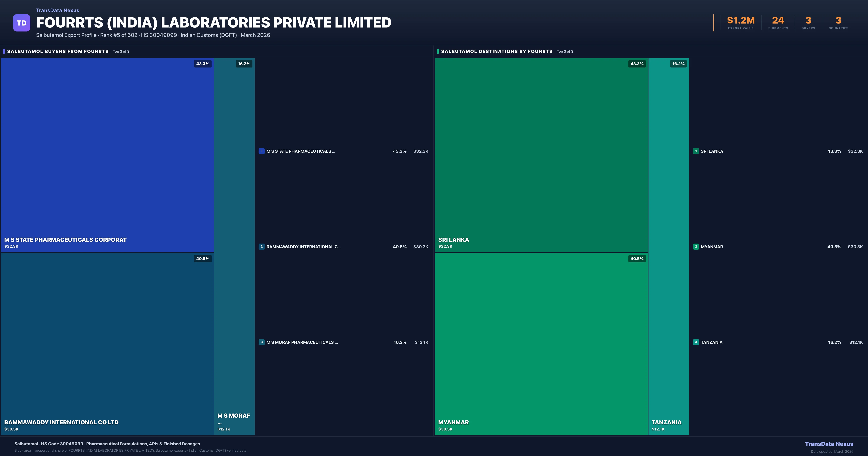Click the Salbutamol Destinations By Fourrts heading
The image size is (868, 456).
[x=497, y=51]
